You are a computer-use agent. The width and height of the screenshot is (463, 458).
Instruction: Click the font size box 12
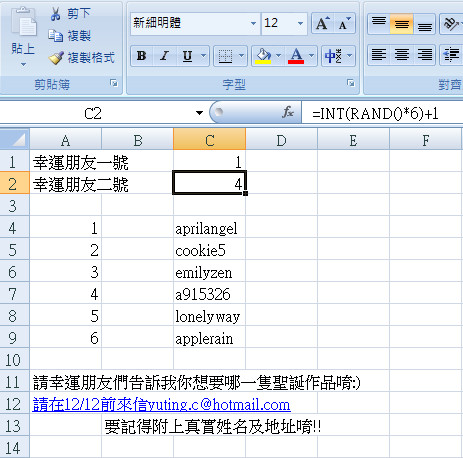[278, 23]
